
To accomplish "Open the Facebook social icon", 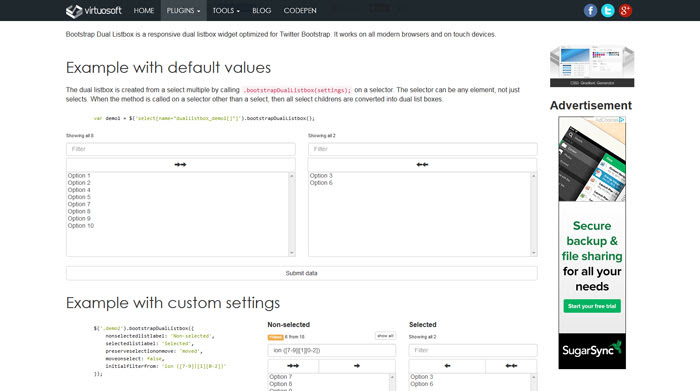I will (590, 10).
